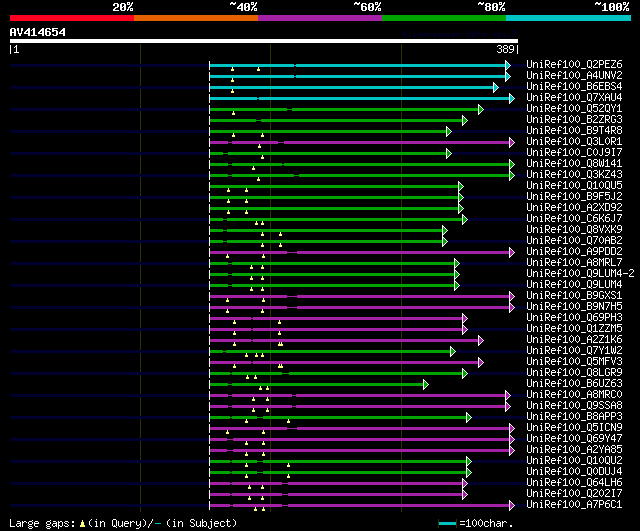Select hit label UniRef100_Q9LUM4
Screen dimensions: 640x531
coord(574,285)
